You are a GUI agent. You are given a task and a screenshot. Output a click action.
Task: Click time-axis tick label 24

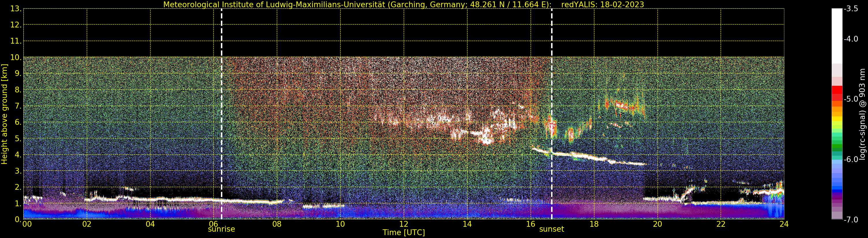(x=784, y=224)
